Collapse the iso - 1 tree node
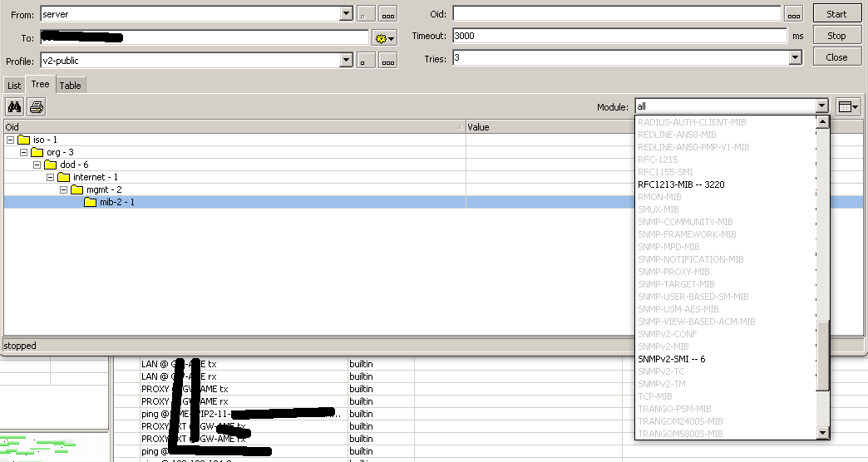This screenshot has height=462, width=868. (10, 140)
